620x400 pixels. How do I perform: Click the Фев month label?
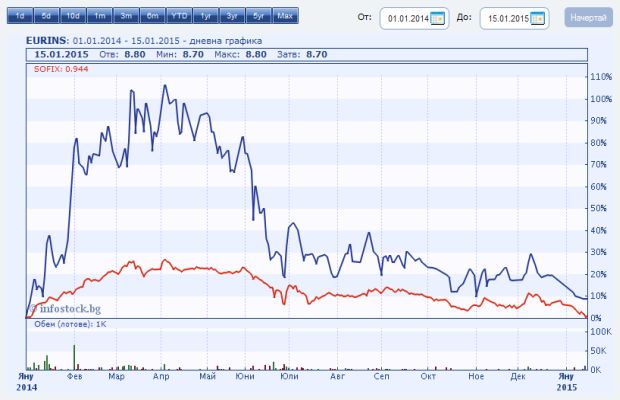click(x=74, y=376)
